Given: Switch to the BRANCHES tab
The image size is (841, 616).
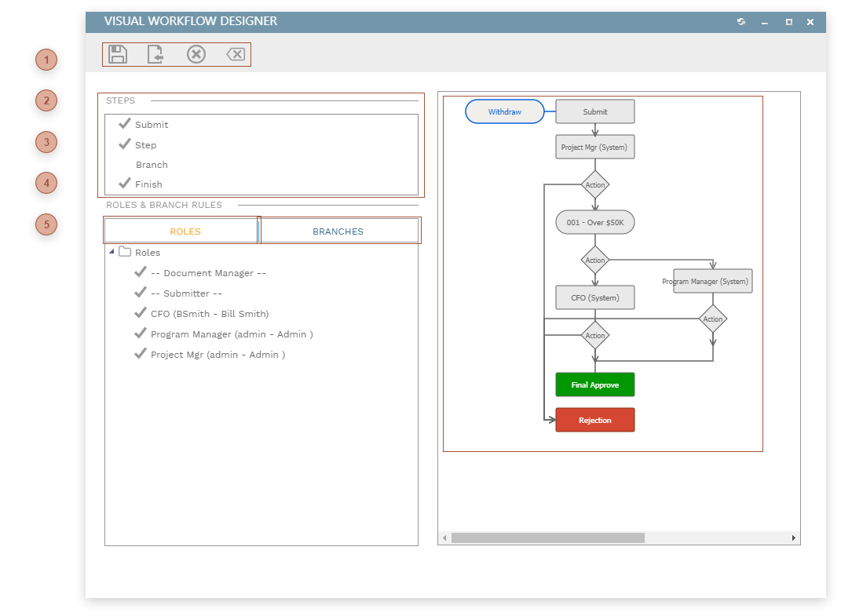Looking at the screenshot, I should 338,231.
